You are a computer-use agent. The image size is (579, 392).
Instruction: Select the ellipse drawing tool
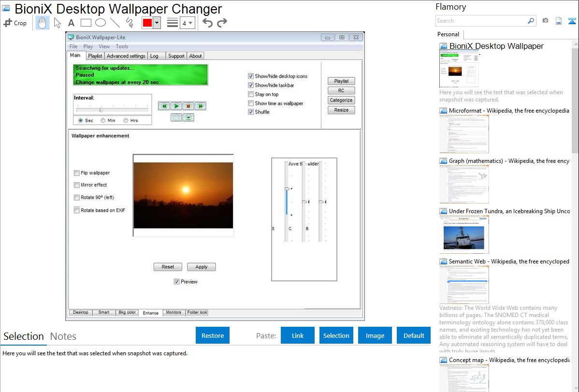pos(101,23)
